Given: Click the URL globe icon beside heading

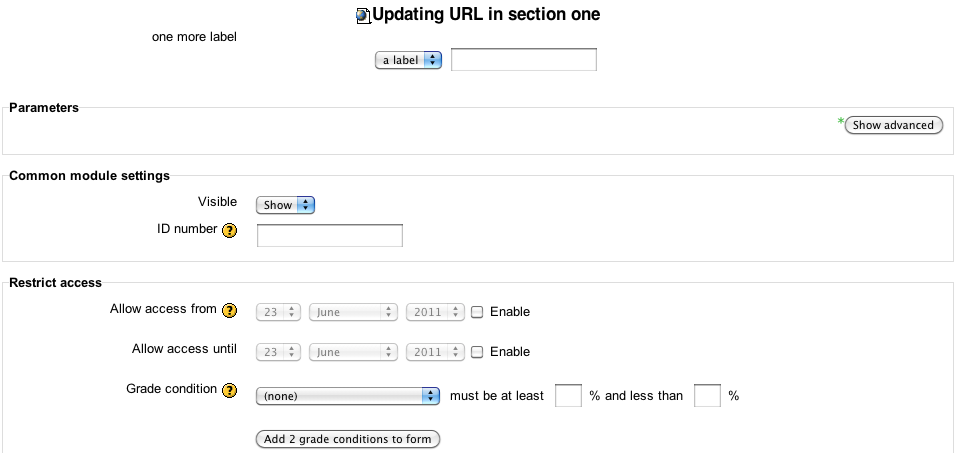Looking at the screenshot, I should point(364,15).
